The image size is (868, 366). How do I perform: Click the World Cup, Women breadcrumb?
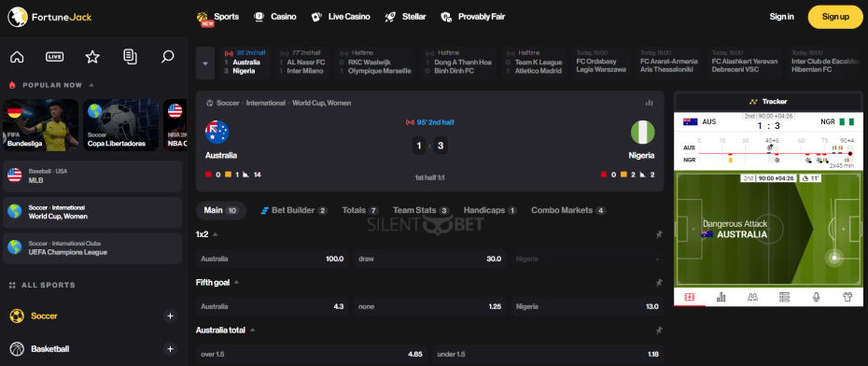[x=322, y=103]
